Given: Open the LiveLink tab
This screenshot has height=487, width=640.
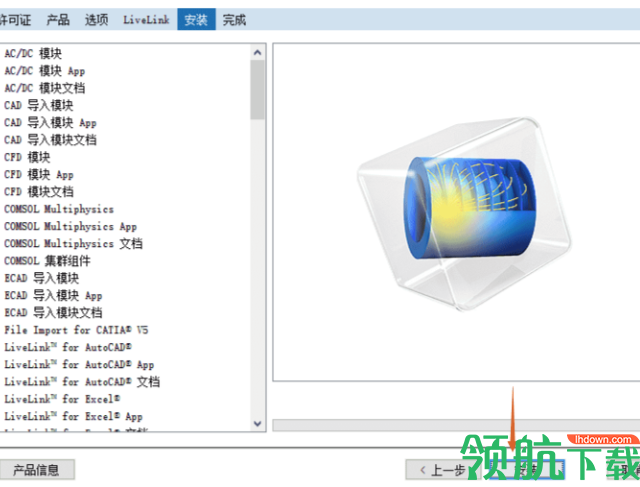Looking at the screenshot, I should [146, 20].
